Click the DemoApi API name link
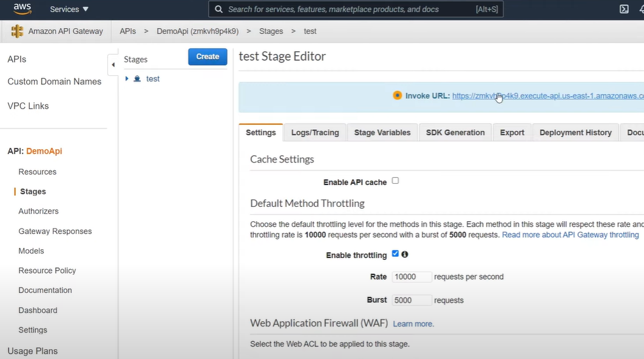This screenshot has height=359, width=644. [44, 151]
